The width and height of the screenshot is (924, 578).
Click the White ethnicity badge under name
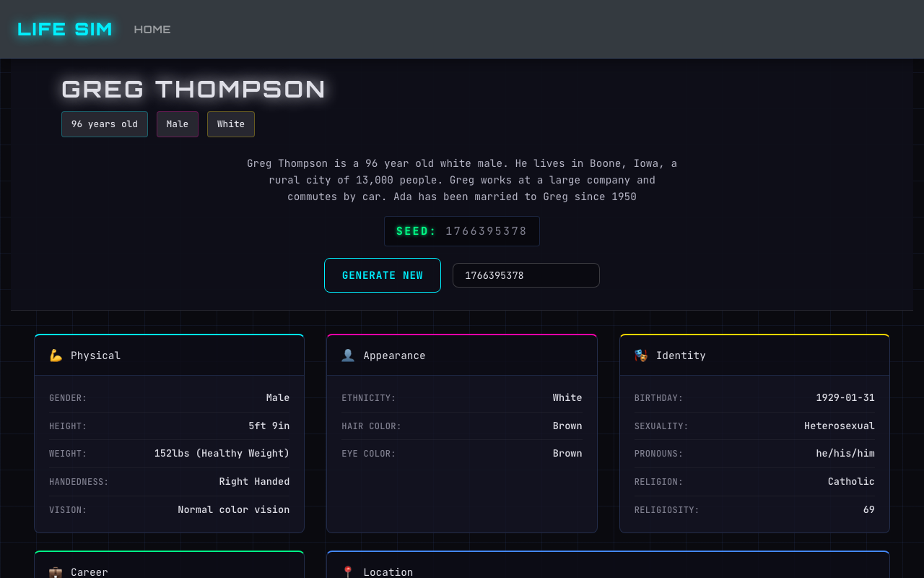click(x=231, y=124)
